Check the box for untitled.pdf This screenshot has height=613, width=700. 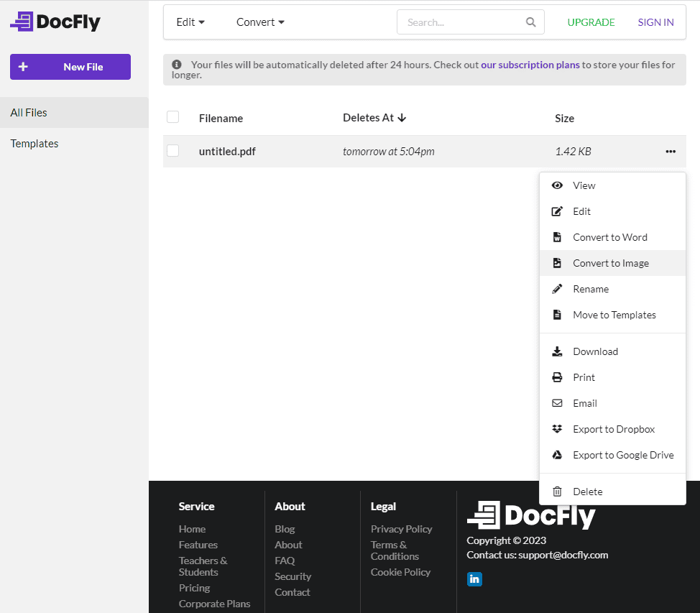[172, 150]
